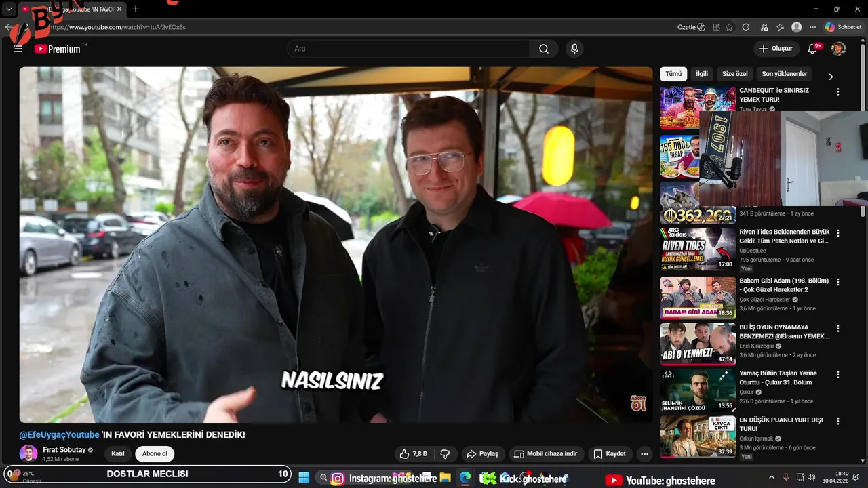
Task: Click the YouTube search field Ara
Action: [x=408, y=49]
